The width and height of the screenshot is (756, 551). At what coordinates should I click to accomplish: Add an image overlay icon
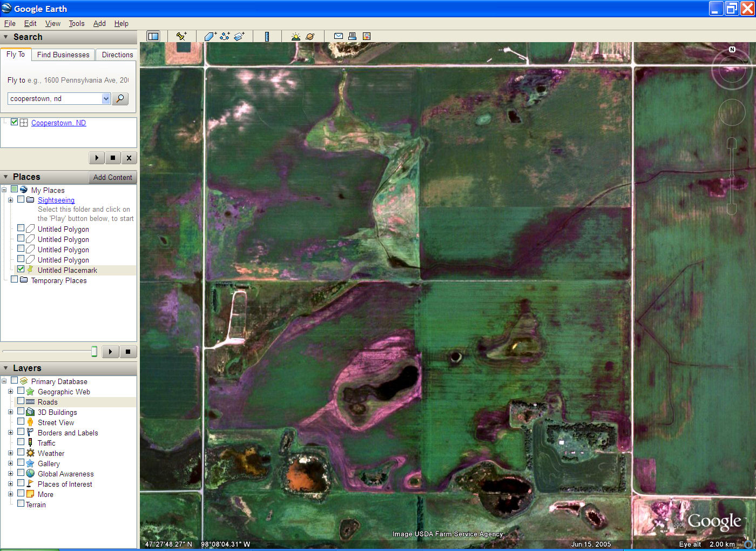[239, 36]
